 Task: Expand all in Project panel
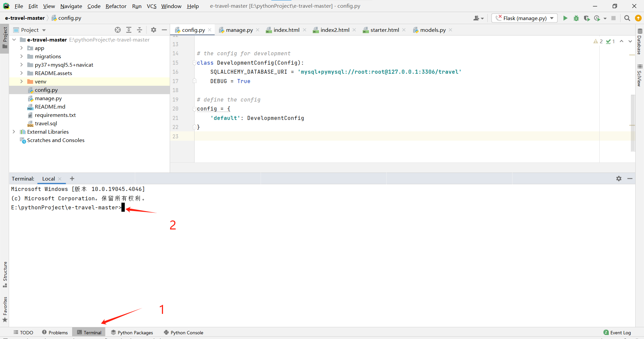click(x=129, y=30)
